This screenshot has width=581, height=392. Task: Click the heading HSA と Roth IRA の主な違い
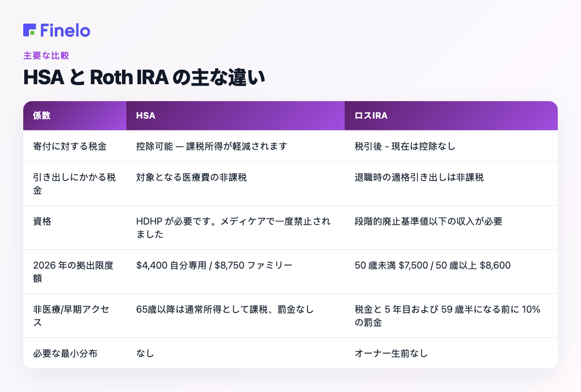[x=144, y=78]
